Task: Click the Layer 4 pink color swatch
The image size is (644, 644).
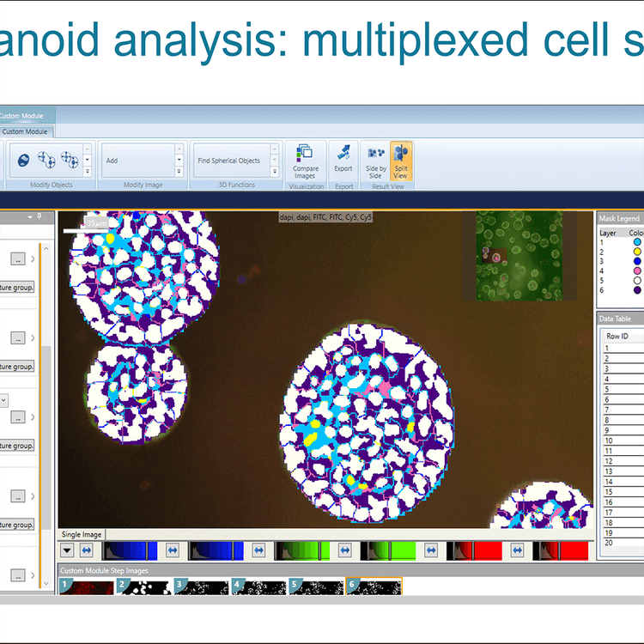Action: 637,270
